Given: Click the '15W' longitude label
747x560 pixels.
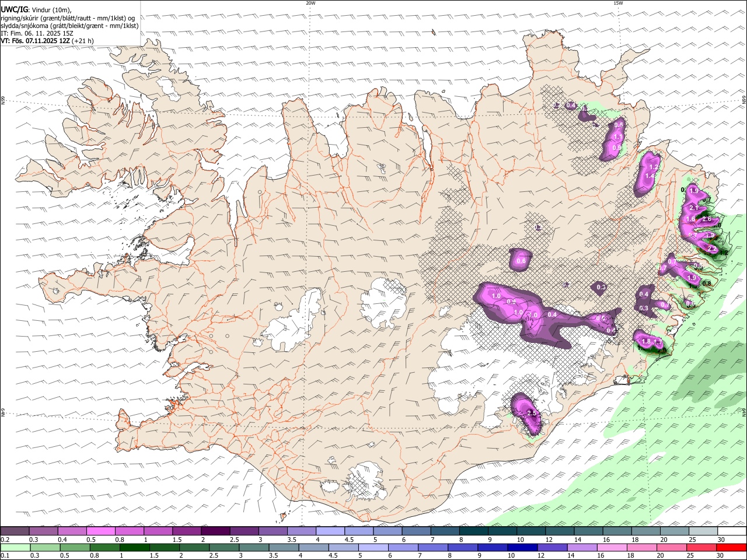Looking at the screenshot, I should point(618,3).
